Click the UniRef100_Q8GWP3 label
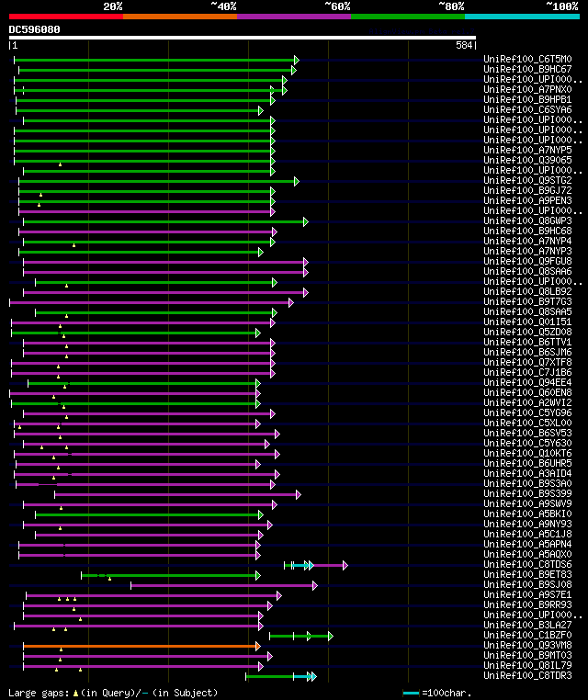 (527, 220)
